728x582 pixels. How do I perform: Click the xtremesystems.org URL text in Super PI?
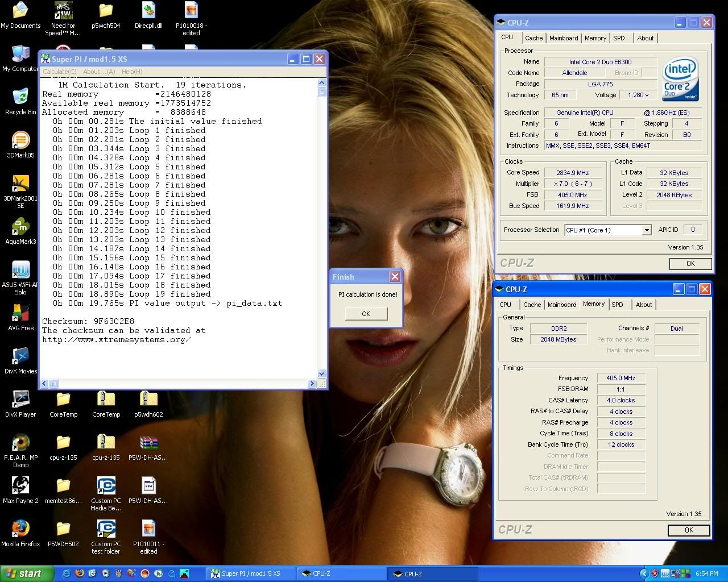pos(116,339)
